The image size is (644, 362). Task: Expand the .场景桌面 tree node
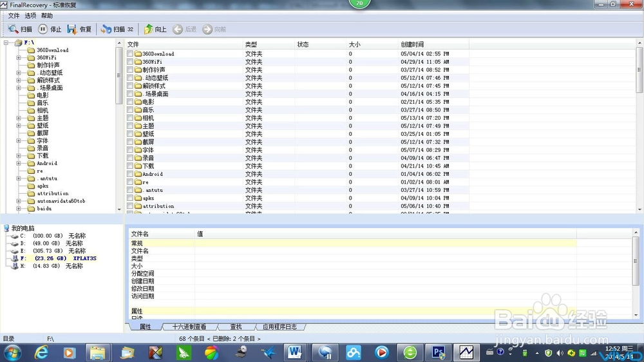point(19,88)
